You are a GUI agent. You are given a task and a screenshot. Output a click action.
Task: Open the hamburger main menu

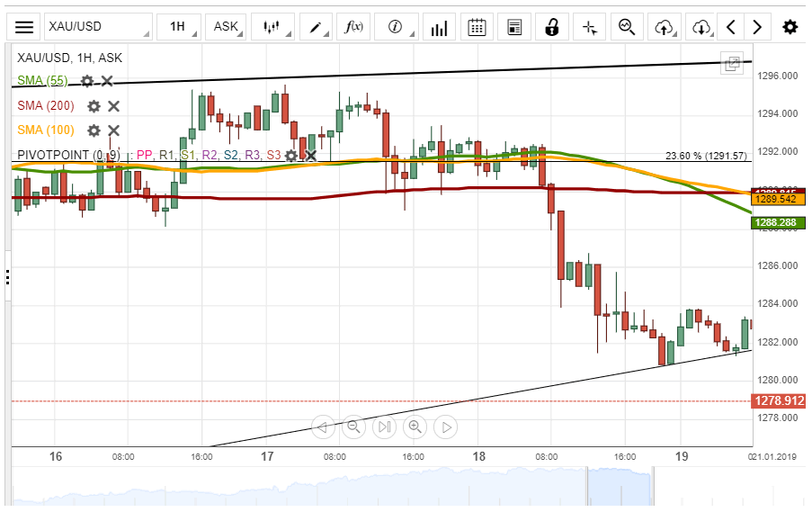pos(23,27)
